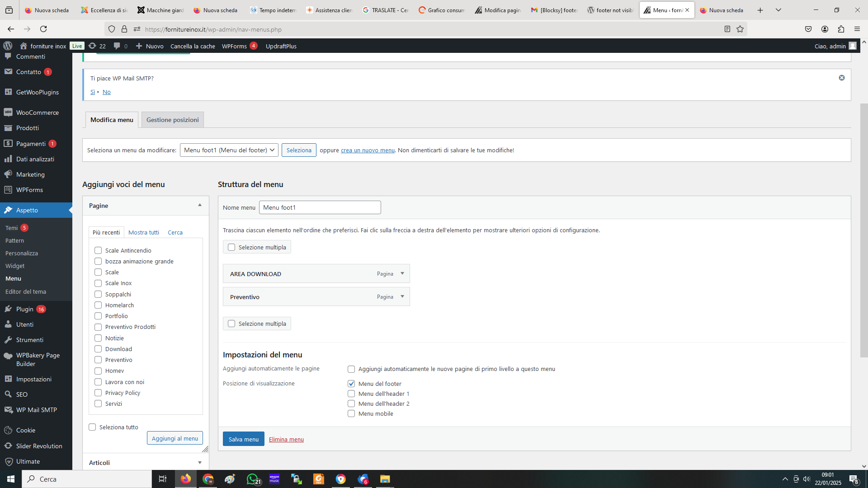Viewport: 868px width, 488px height.
Task: Open Editor del tema submenu
Action: [26, 291]
